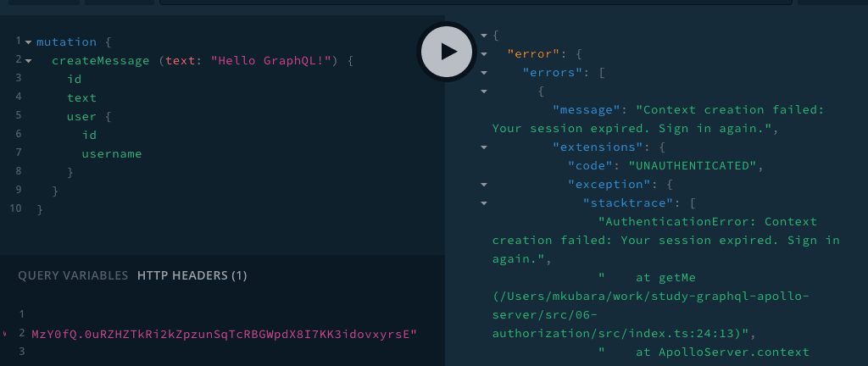Collapse the "error" node in response

483,53
